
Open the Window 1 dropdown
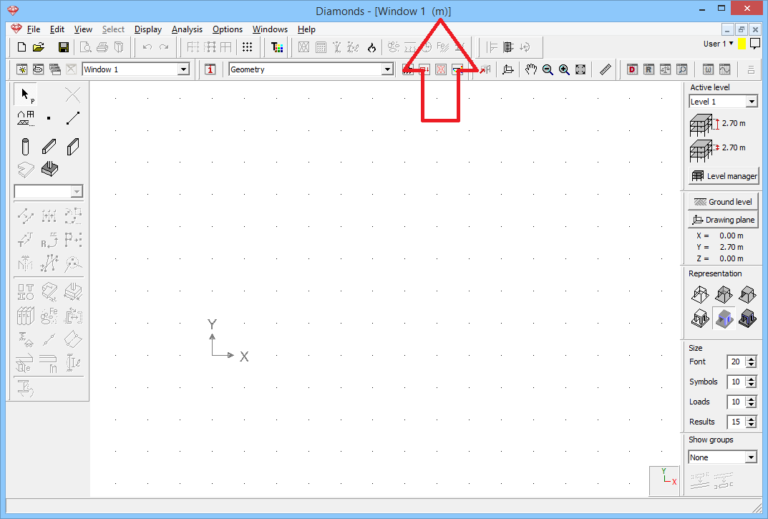(x=183, y=70)
